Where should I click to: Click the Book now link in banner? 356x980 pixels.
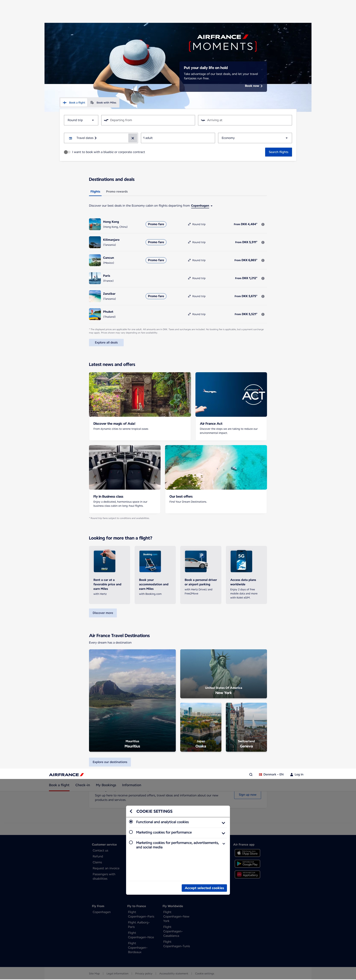tap(254, 86)
